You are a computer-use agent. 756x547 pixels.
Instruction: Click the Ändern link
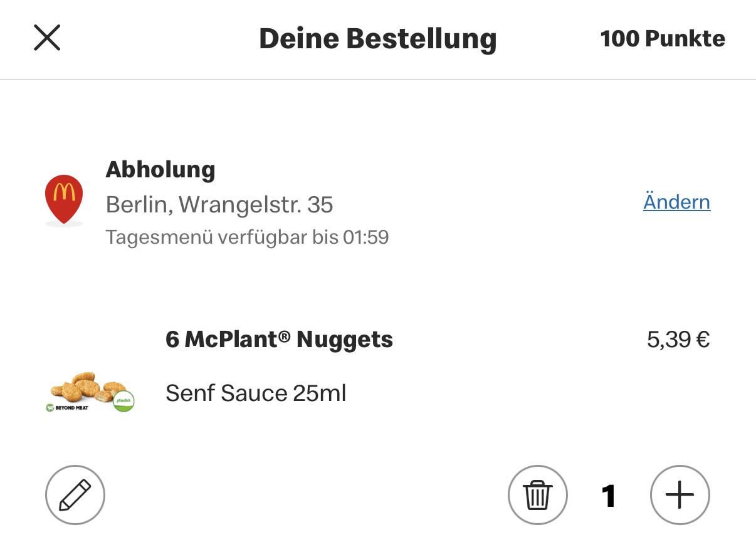pyautogui.click(x=676, y=202)
